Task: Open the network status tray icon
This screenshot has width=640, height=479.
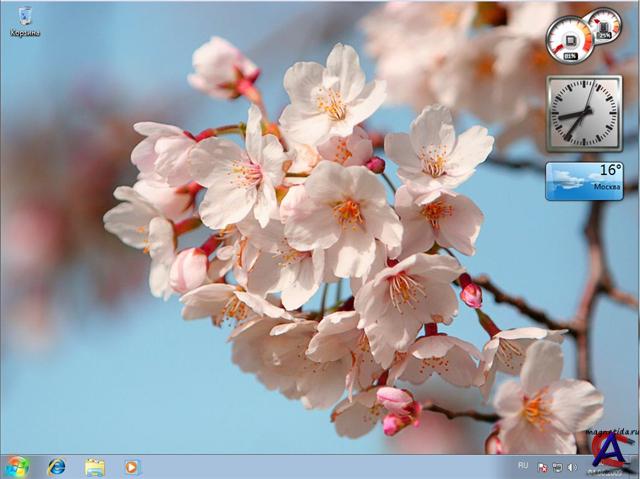Action: [x=557, y=467]
